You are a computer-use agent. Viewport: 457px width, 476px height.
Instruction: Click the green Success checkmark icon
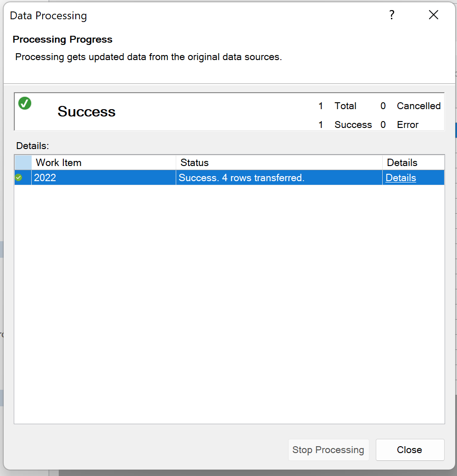(x=24, y=103)
